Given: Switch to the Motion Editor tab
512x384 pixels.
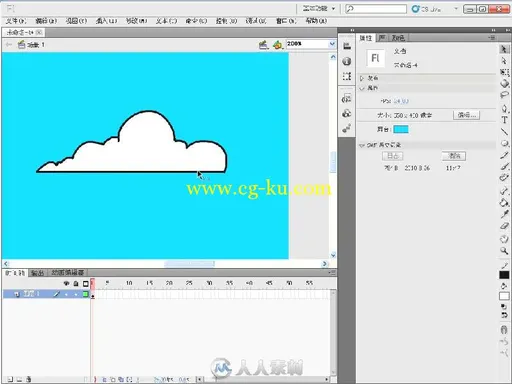Looking at the screenshot, I should pyautogui.click(x=67, y=273).
